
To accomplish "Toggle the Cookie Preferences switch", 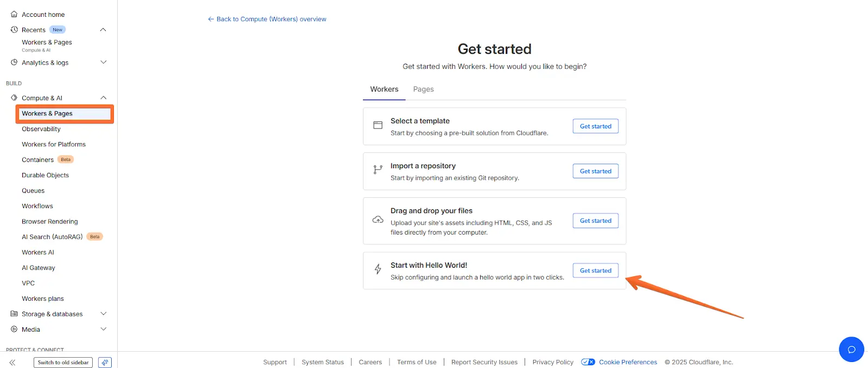I will pyautogui.click(x=588, y=361).
